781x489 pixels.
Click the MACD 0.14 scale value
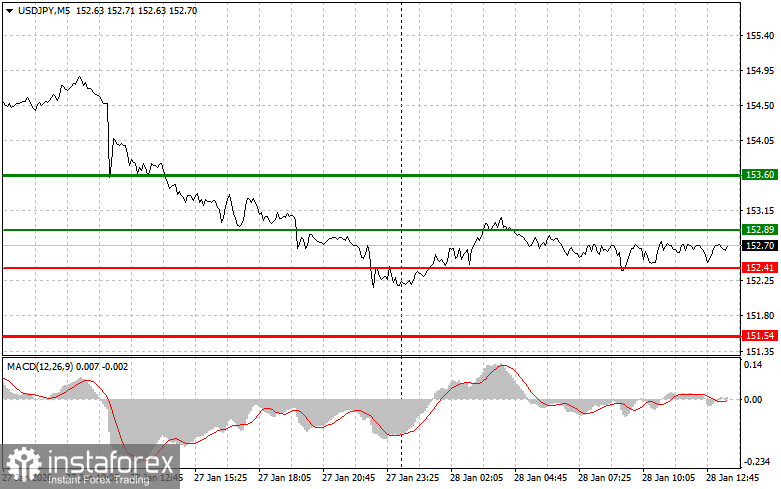point(753,365)
